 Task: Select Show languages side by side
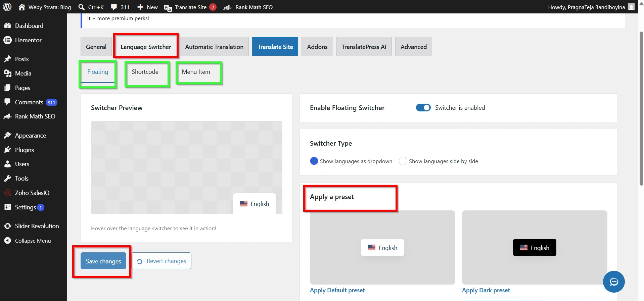click(x=403, y=161)
